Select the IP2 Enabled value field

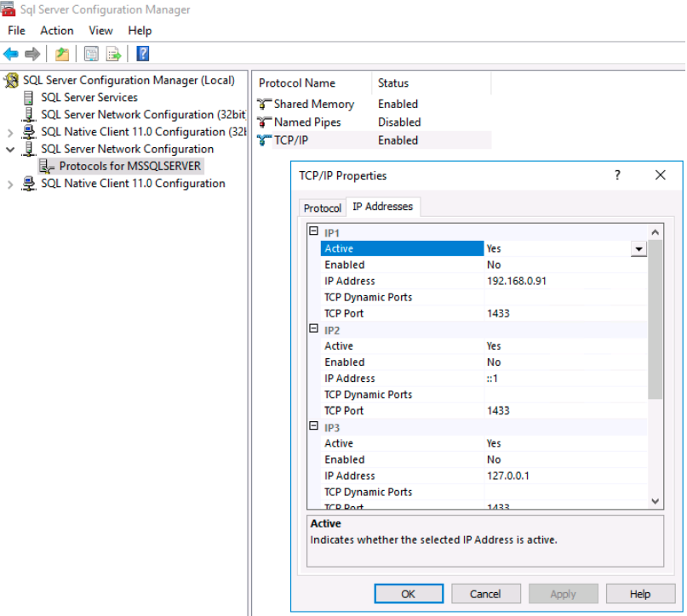(x=565, y=362)
